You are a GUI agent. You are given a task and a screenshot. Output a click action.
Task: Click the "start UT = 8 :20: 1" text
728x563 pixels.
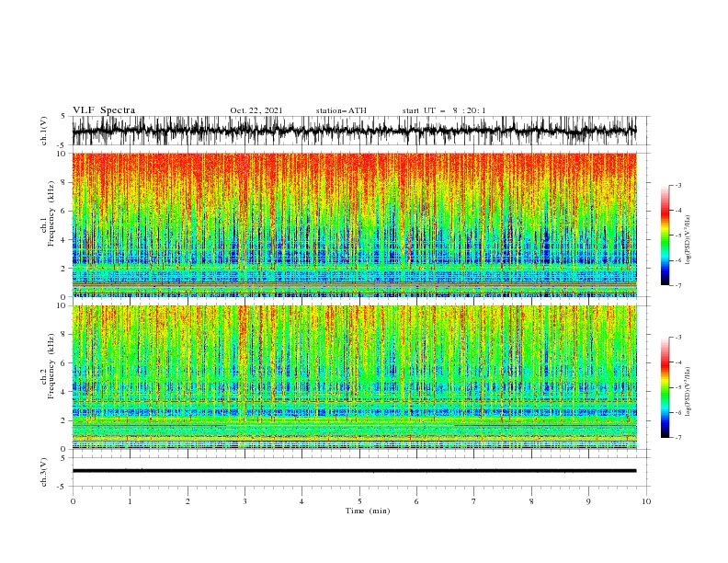click(444, 110)
